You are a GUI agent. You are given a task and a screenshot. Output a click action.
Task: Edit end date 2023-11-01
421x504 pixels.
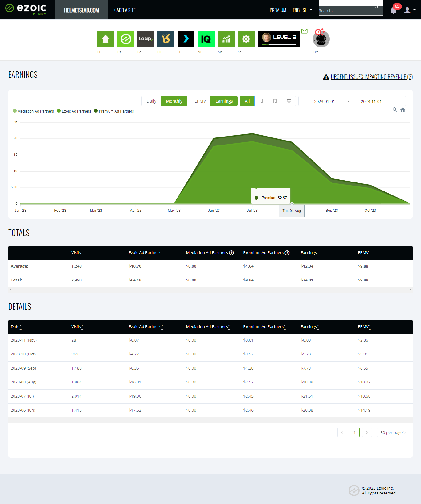(x=371, y=101)
